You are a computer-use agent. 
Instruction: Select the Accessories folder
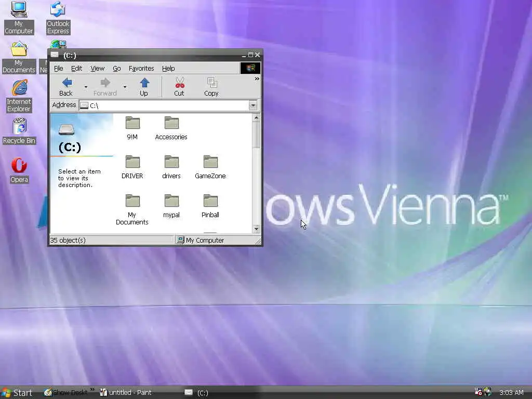pos(171,128)
